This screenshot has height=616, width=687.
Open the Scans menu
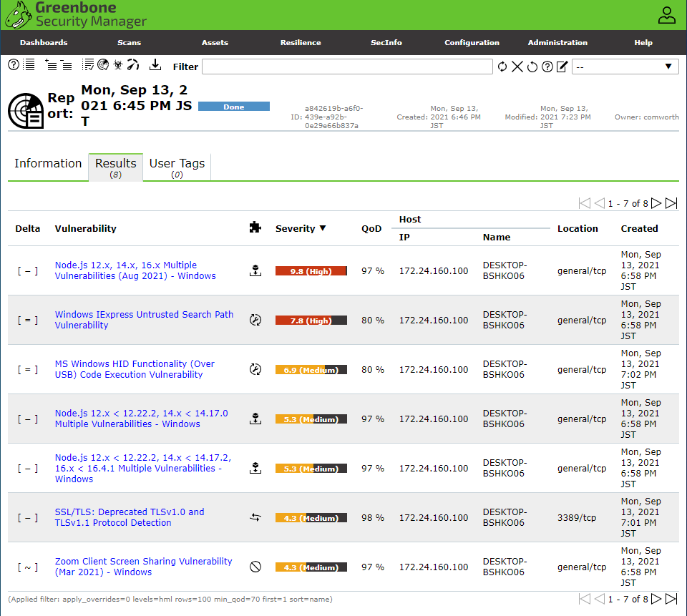point(130,43)
